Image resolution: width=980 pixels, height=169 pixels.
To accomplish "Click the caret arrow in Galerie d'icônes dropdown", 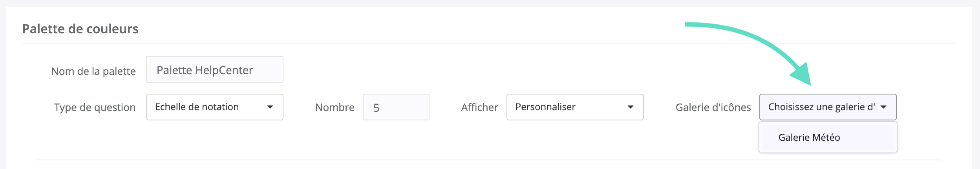I will [883, 107].
